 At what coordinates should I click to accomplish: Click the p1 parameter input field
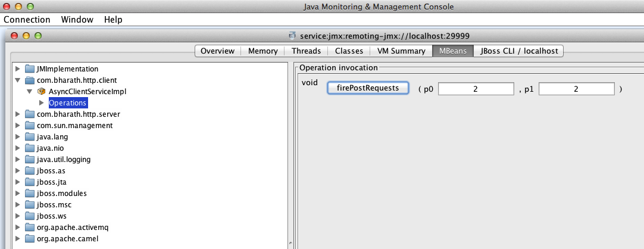(x=577, y=89)
